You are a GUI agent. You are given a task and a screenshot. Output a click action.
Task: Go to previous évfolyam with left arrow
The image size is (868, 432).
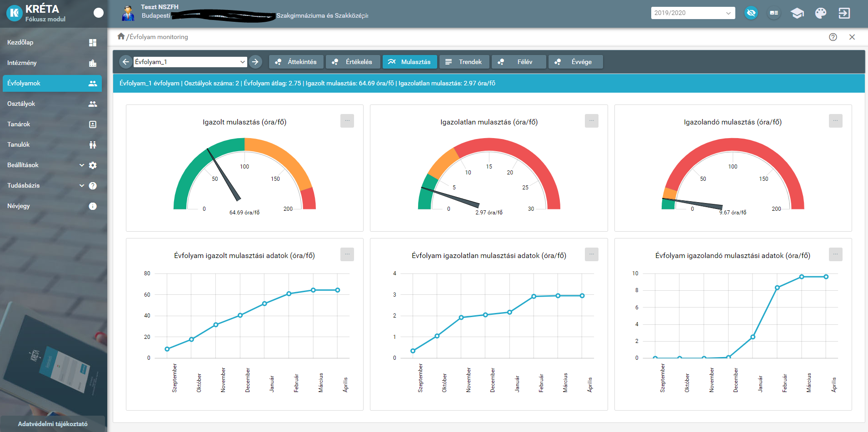[126, 62]
